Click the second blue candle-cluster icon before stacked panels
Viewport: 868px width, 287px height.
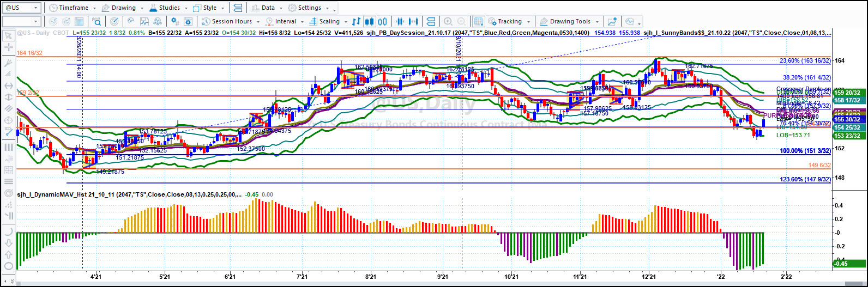click(414, 22)
